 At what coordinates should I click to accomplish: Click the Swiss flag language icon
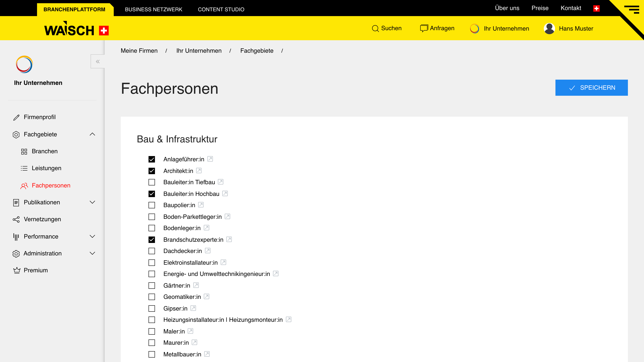tap(597, 8)
